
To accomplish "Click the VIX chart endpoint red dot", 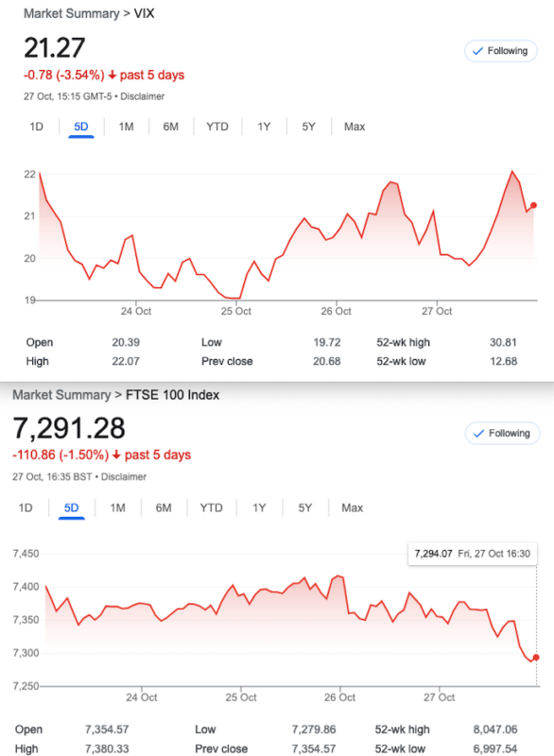I will click(534, 205).
